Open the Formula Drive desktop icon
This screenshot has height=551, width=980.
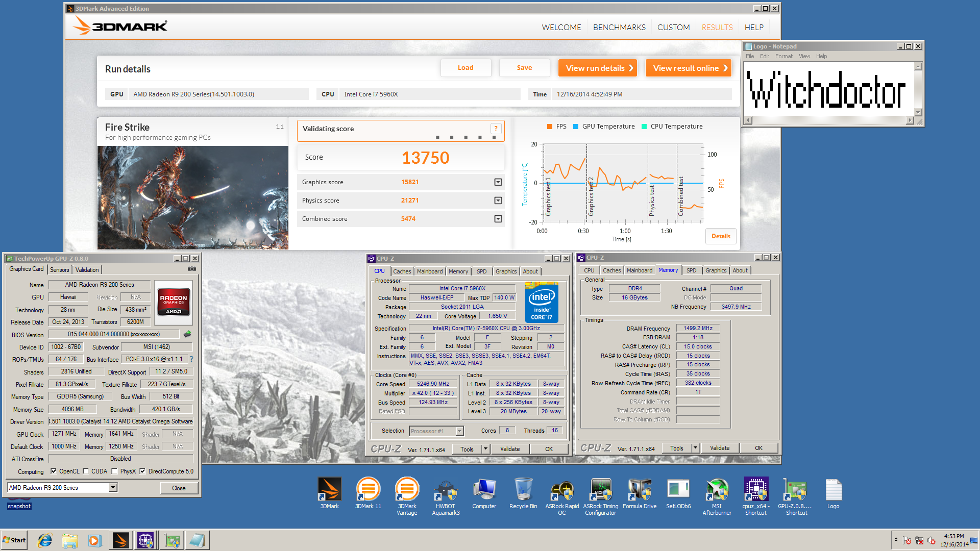[640, 493]
